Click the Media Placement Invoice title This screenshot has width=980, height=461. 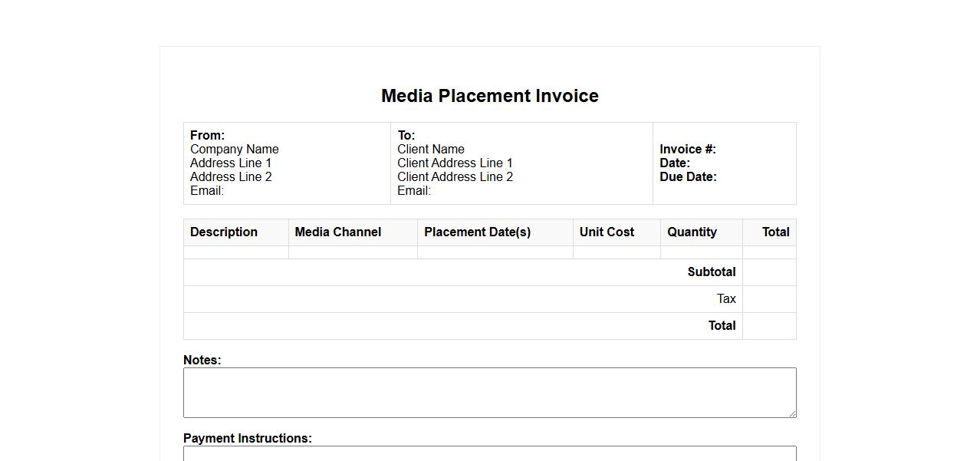tap(489, 96)
